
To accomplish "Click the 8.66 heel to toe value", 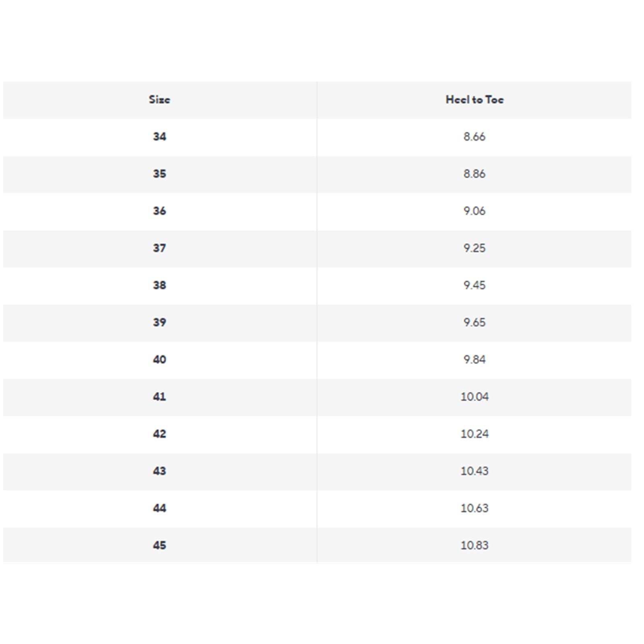I will click(475, 137).
